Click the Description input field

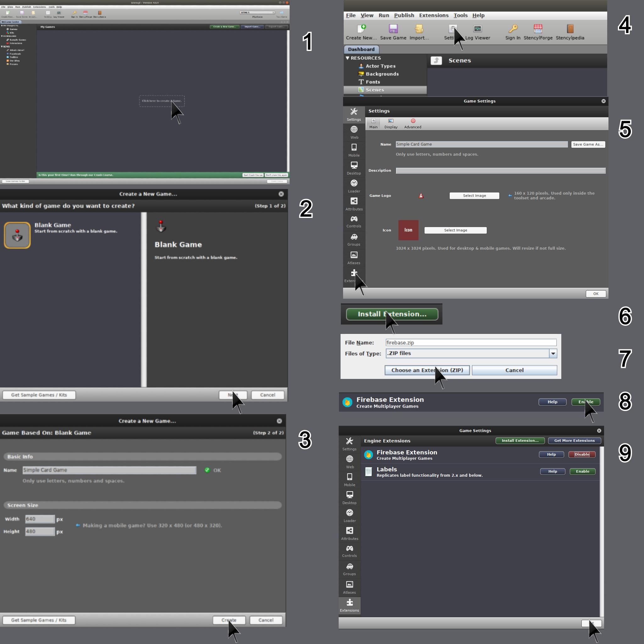point(500,171)
